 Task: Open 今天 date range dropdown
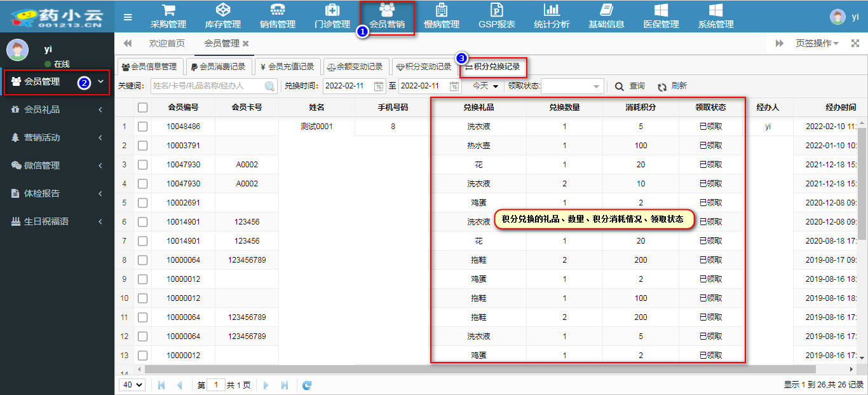tap(485, 86)
